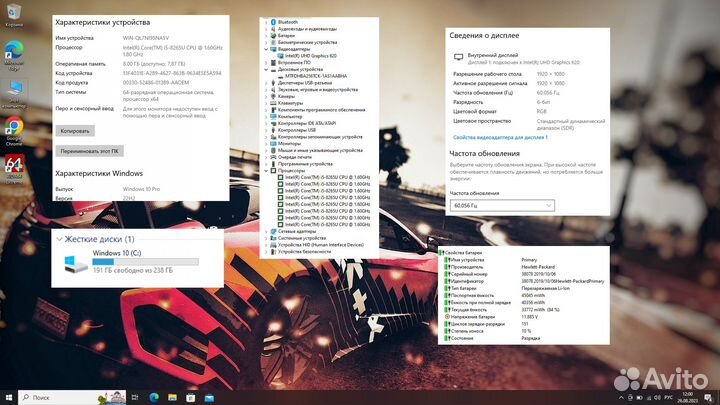Click the Сетевые адаптеры category icon

pyautogui.click(x=273, y=231)
